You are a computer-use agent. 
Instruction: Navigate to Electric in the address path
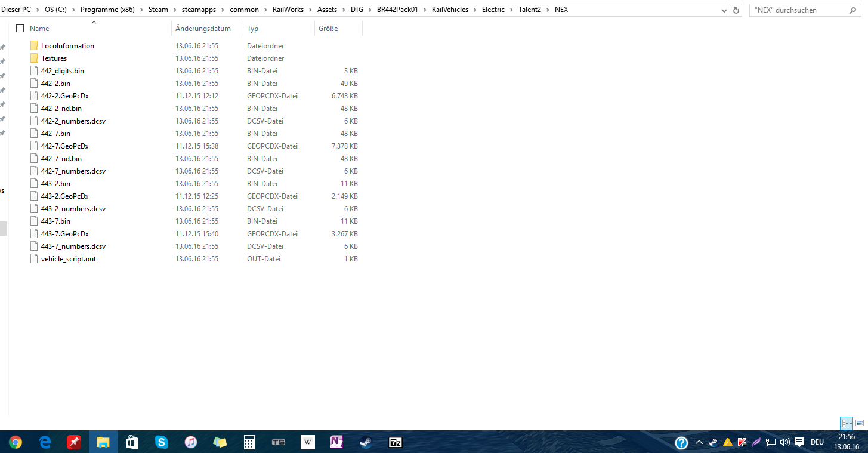coord(493,10)
